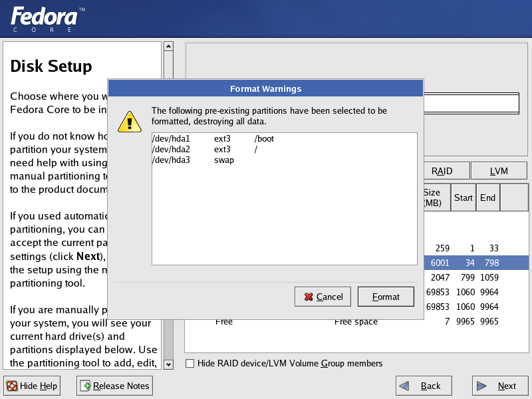
Task: Open the LVM button
Action: [x=499, y=171]
